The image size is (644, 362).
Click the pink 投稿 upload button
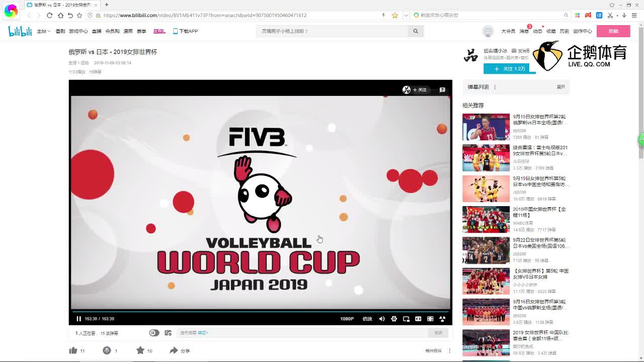[x=613, y=31]
